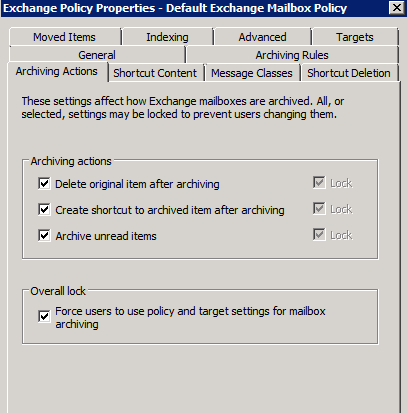This screenshot has height=413, width=408.
Task: Click Lock checkbox beside Create shortcut option
Action: pos(319,209)
